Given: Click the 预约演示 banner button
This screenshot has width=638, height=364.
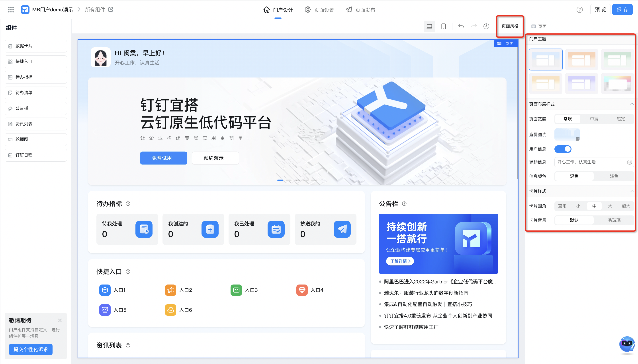Looking at the screenshot, I should click(x=215, y=158).
